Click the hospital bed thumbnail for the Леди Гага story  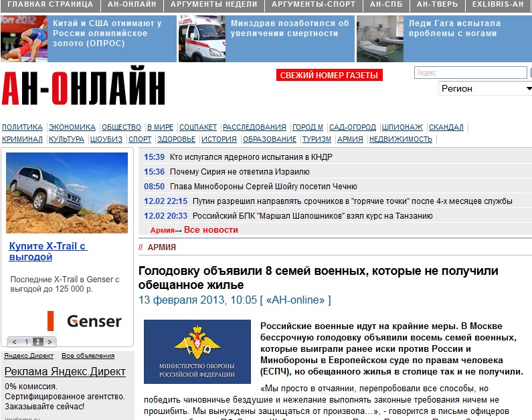[379, 39]
